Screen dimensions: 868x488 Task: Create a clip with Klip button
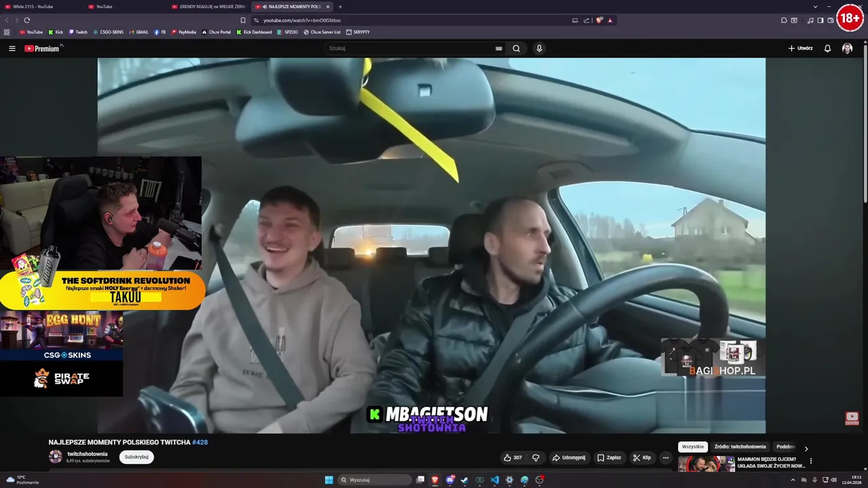642,457
